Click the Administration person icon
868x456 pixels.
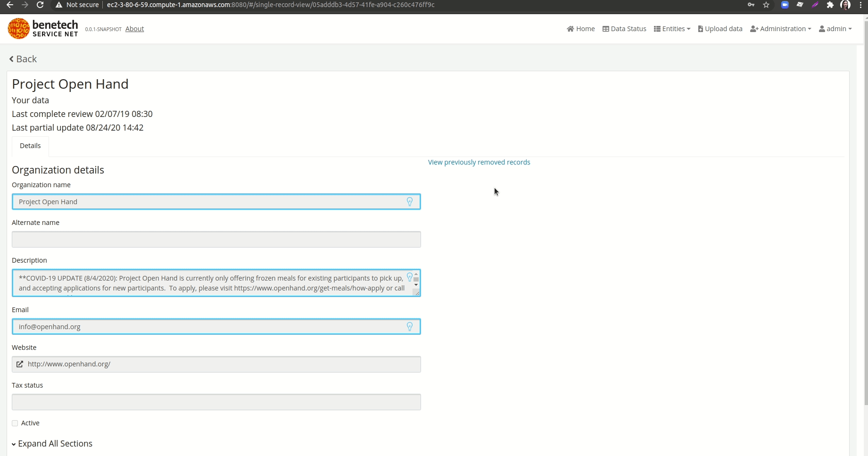point(754,29)
